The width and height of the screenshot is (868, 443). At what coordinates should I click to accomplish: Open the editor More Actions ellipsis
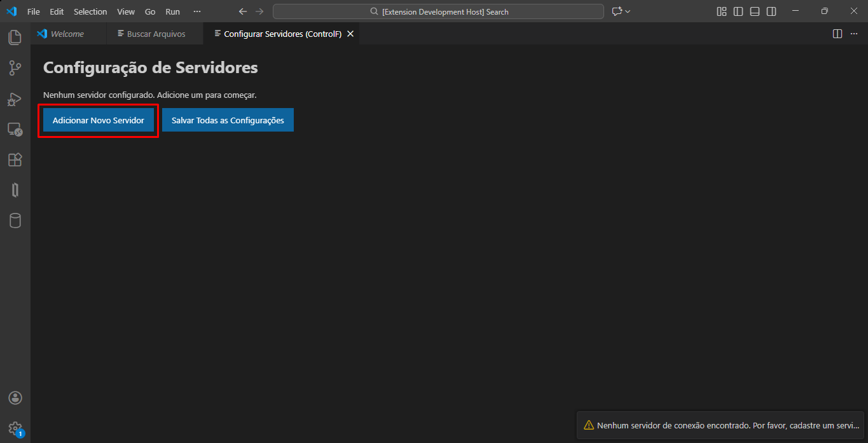(x=853, y=34)
